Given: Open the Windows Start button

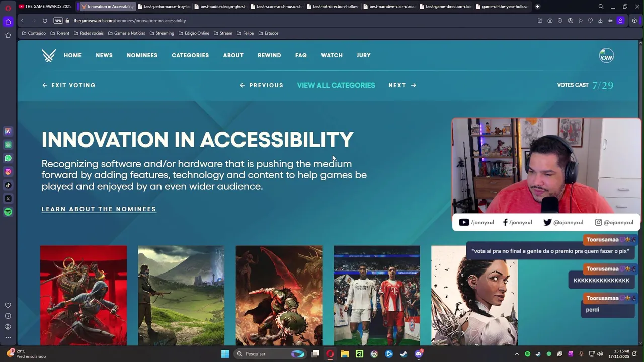Looking at the screenshot, I should tap(225, 354).
